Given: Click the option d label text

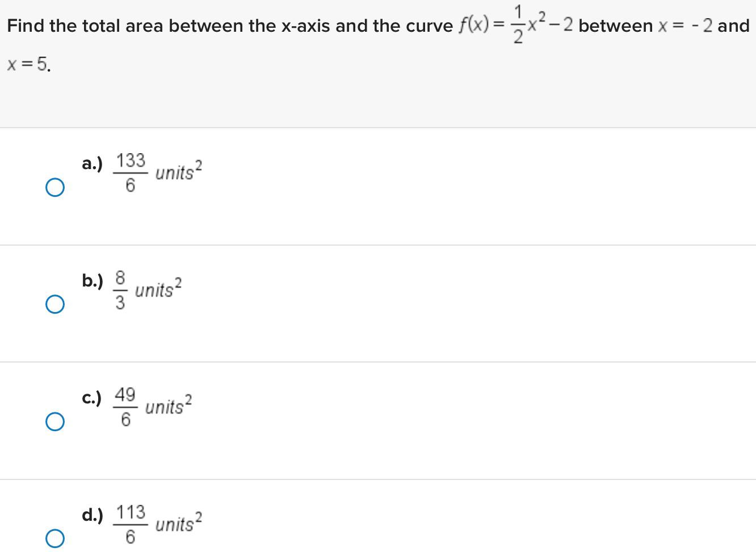Looking at the screenshot, I should click(x=92, y=516).
